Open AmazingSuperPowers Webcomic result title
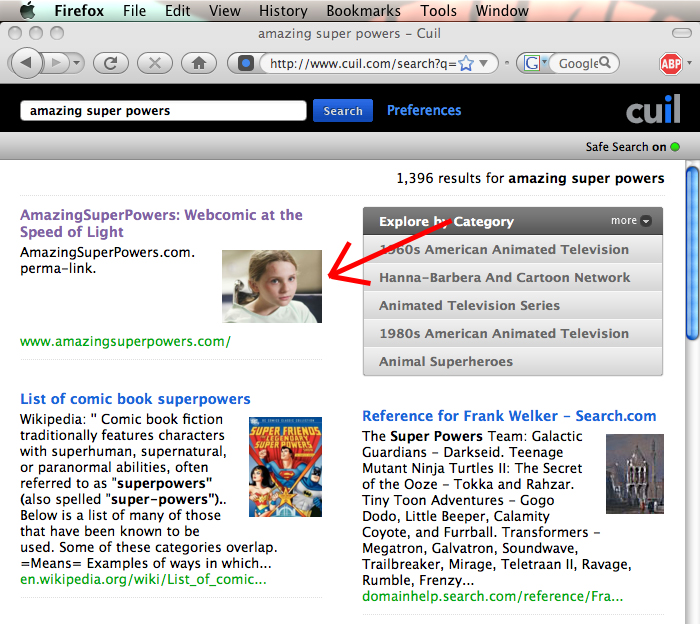This screenshot has width=700, height=624. click(161, 223)
